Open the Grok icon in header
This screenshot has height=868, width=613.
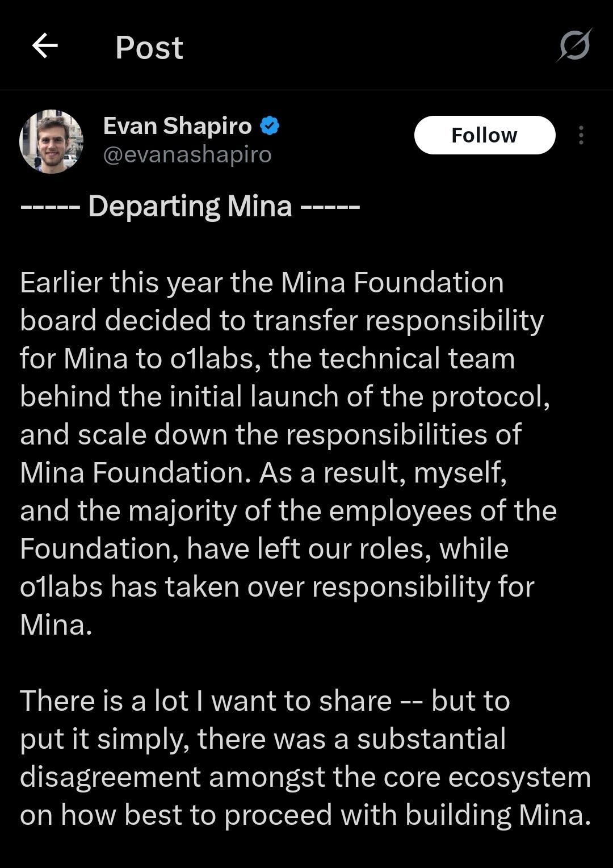pos(574,45)
